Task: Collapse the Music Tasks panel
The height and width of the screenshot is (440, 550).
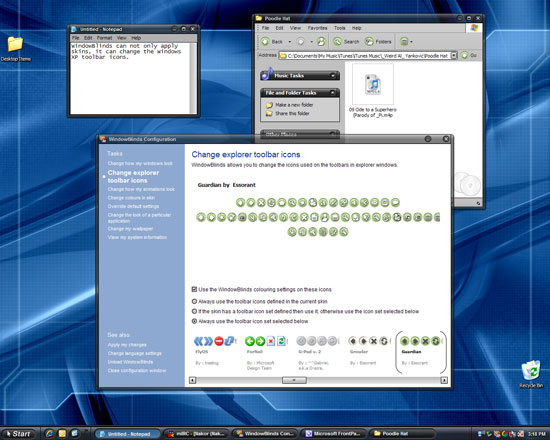Action: (333, 75)
